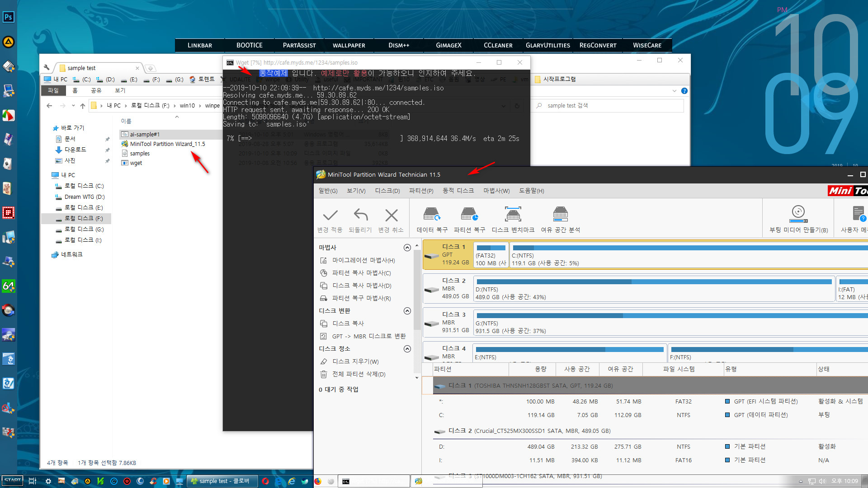Click BOOTICE in the top link bar
Screen dimensions: 868x488
point(250,45)
